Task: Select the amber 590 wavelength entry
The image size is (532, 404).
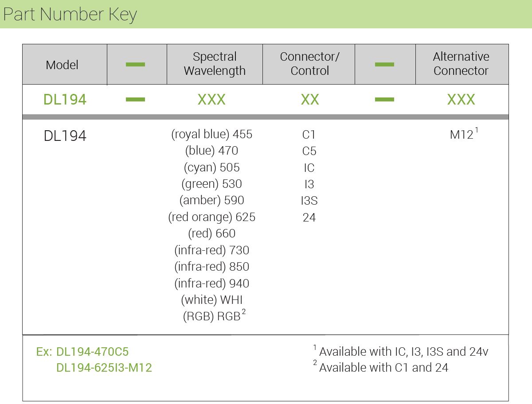Action: [211, 200]
